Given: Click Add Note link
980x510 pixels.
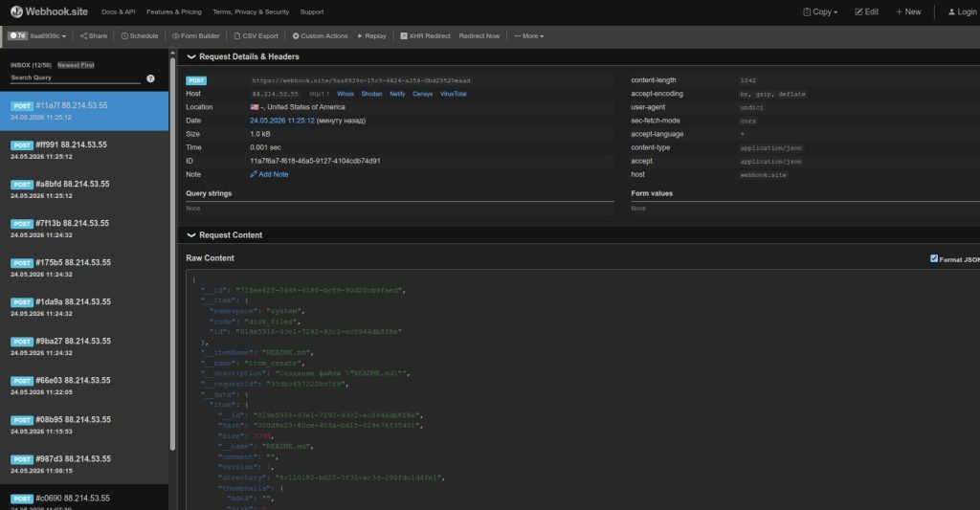Looking at the screenshot, I should 269,175.
